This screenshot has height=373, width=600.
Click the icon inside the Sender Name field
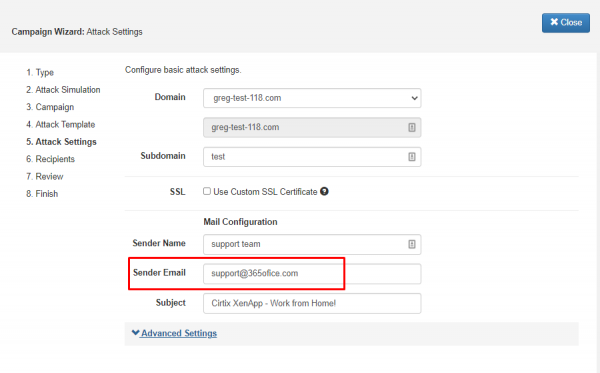(x=412, y=244)
